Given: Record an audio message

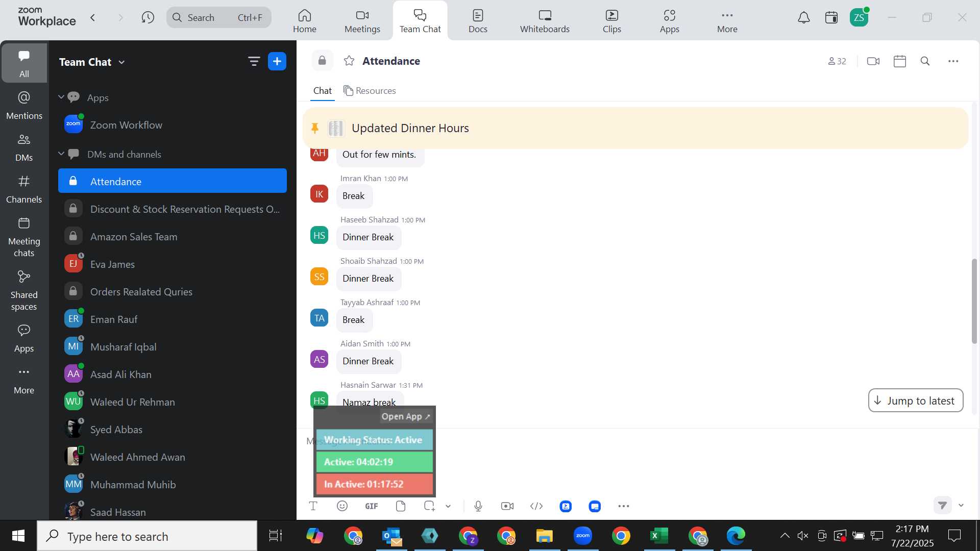Looking at the screenshot, I should pyautogui.click(x=478, y=506).
